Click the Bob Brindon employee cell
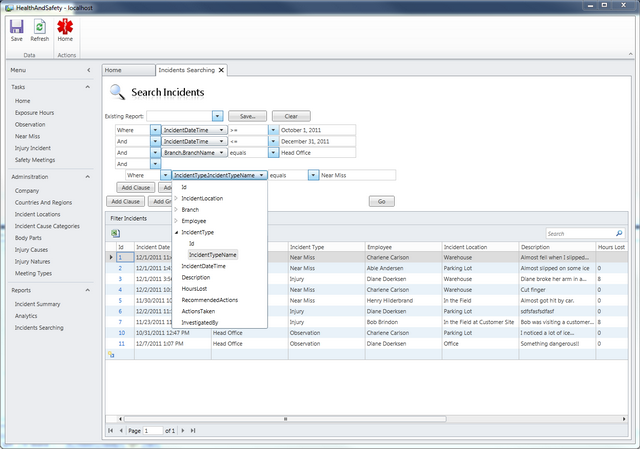640x449 pixels. pos(404,322)
